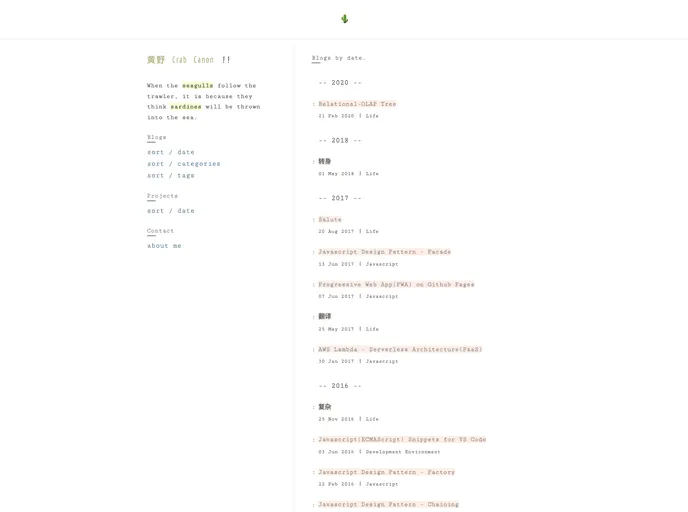The image size is (688, 512).
Task: Open the 复杂 blog post
Action: pos(324,407)
